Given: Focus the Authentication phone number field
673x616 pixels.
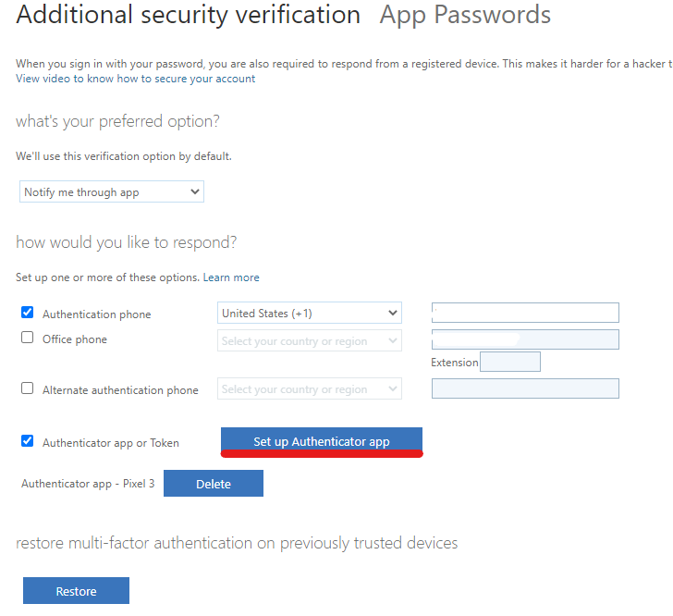Looking at the screenshot, I should click(x=525, y=314).
